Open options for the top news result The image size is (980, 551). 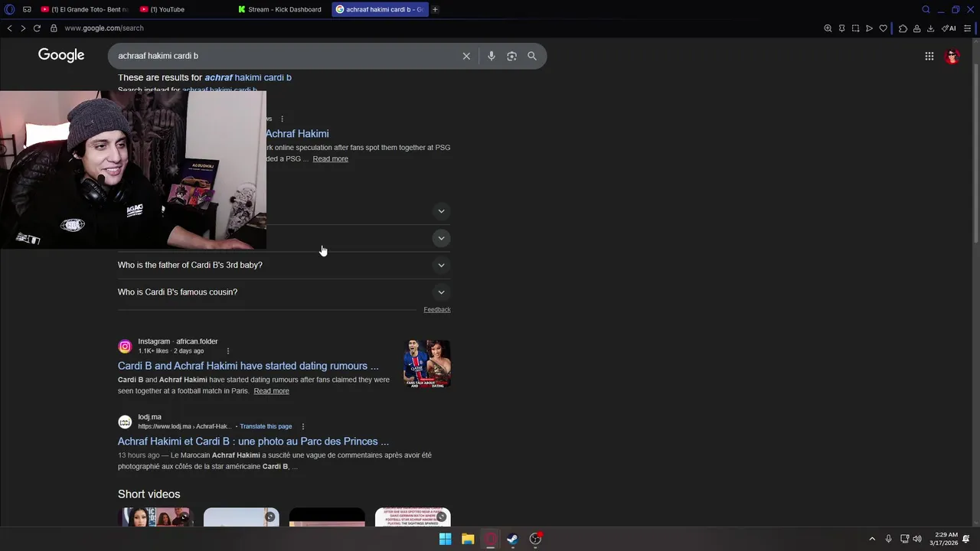click(x=282, y=119)
